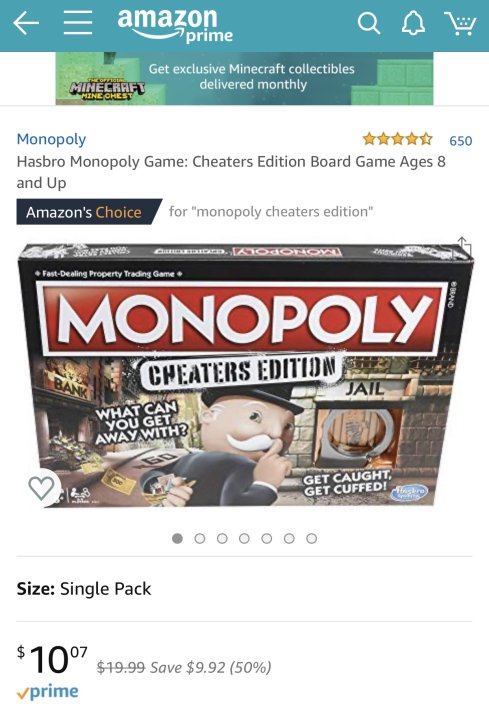This screenshot has width=489, height=720.
Task: Tap the $10.07 price
Action: point(52,659)
